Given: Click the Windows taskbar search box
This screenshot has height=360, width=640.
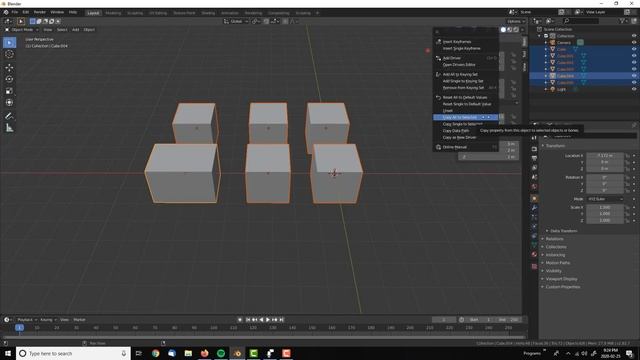Looking at the screenshot, I should coord(73,353).
